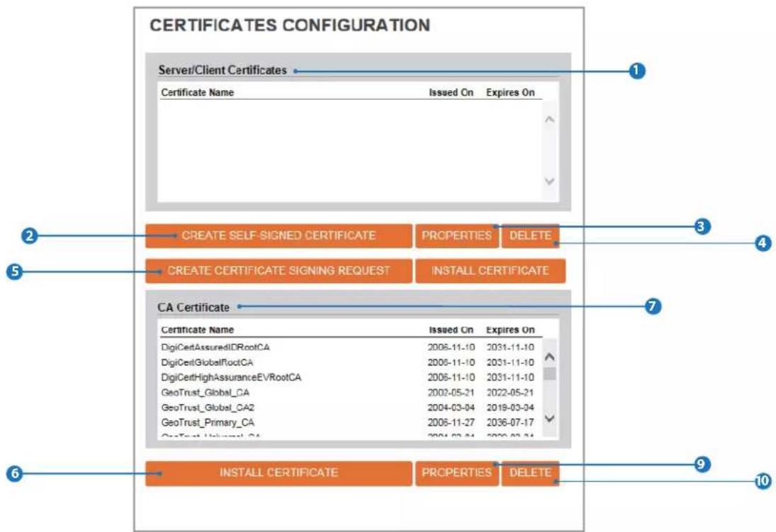Click Expires On header in Server/Client list
Viewport: 776px width, 532px height.
coord(510,93)
